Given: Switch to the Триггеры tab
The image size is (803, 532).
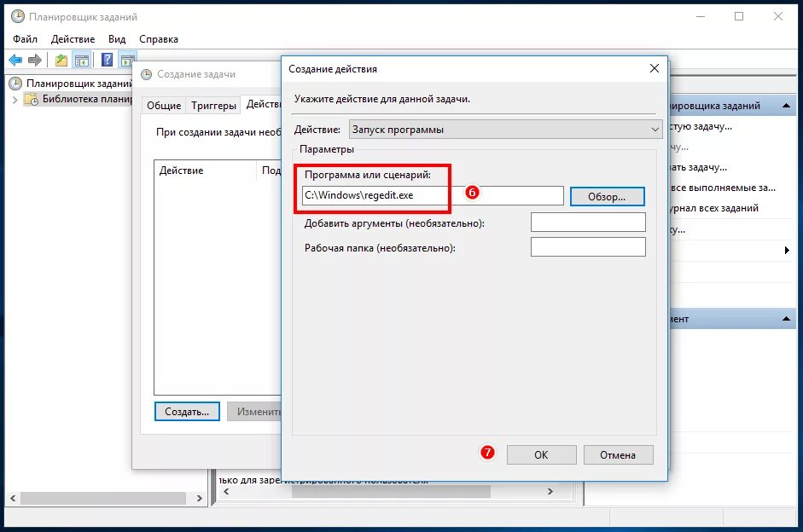Looking at the screenshot, I should tap(213, 106).
